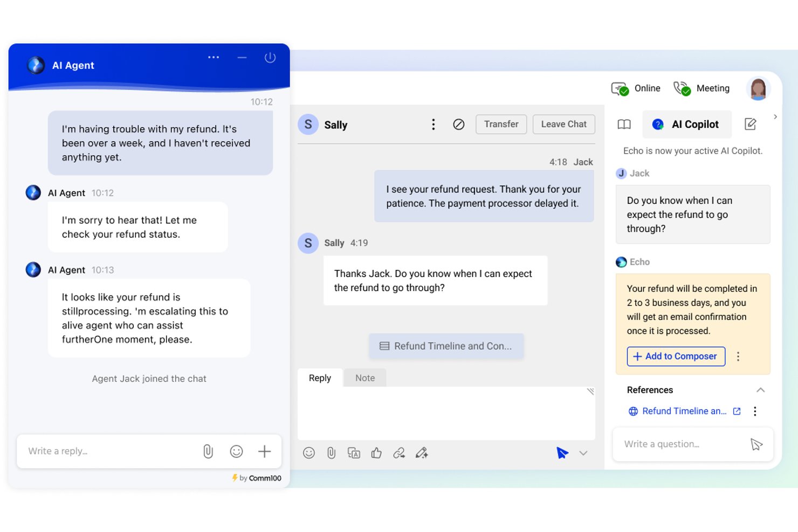Insert emoji in agent reply toolbar

[x=309, y=453]
